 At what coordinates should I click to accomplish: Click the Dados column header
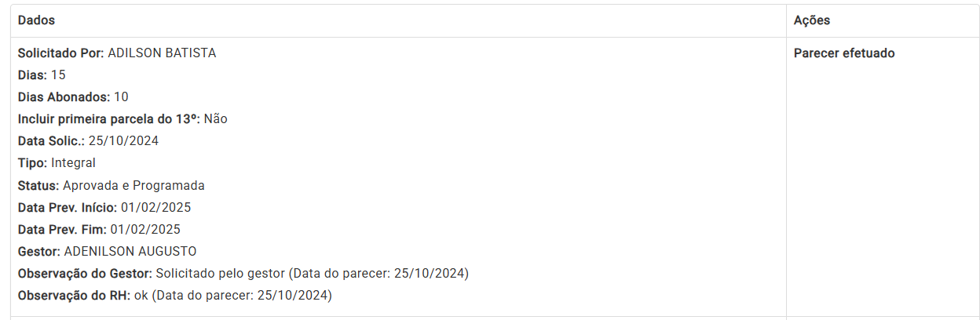(x=36, y=20)
